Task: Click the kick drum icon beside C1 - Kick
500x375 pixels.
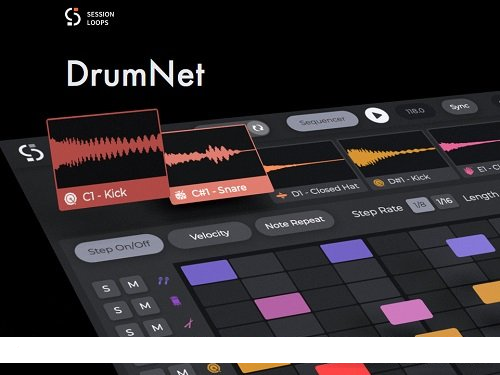Action: tap(70, 199)
